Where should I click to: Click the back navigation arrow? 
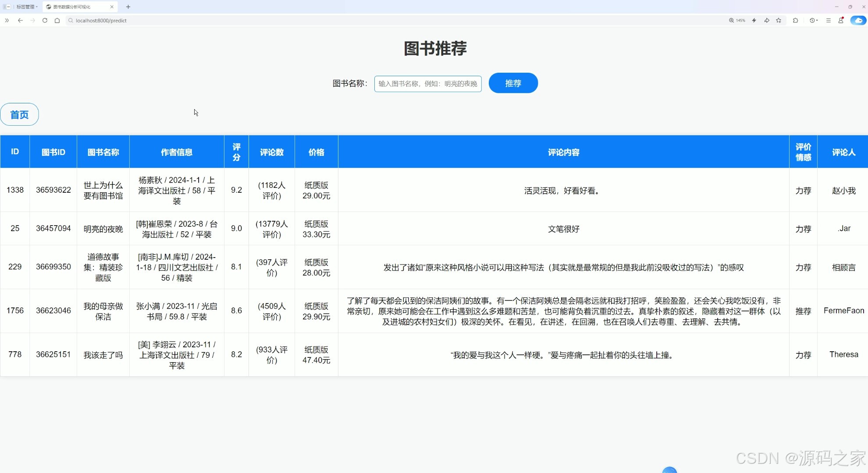click(20, 20)
